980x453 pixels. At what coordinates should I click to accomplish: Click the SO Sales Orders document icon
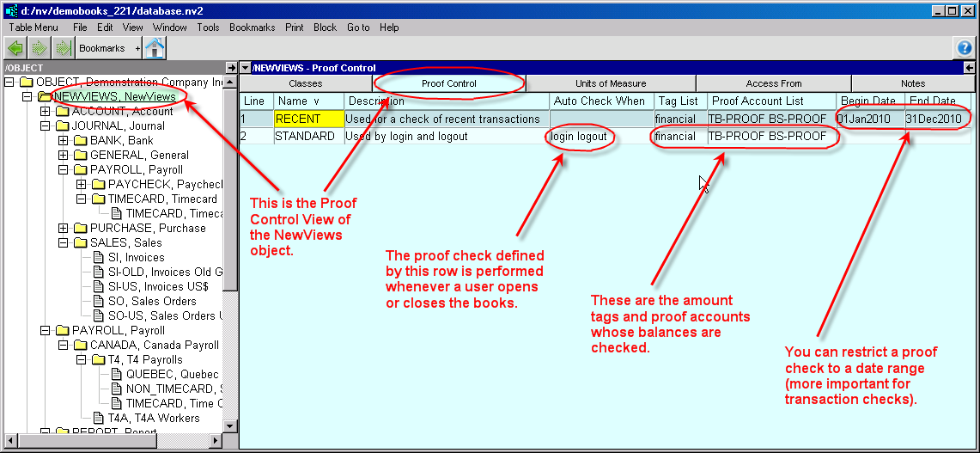98,301
